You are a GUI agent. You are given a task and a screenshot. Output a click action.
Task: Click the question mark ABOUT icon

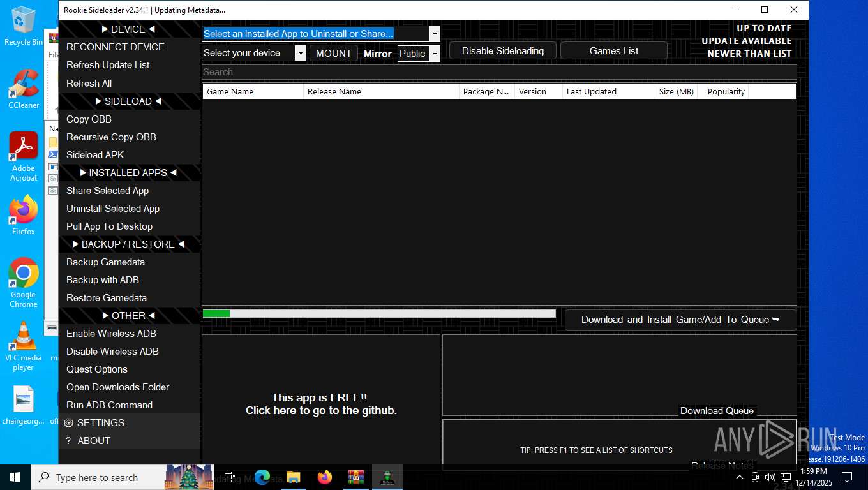68,441
